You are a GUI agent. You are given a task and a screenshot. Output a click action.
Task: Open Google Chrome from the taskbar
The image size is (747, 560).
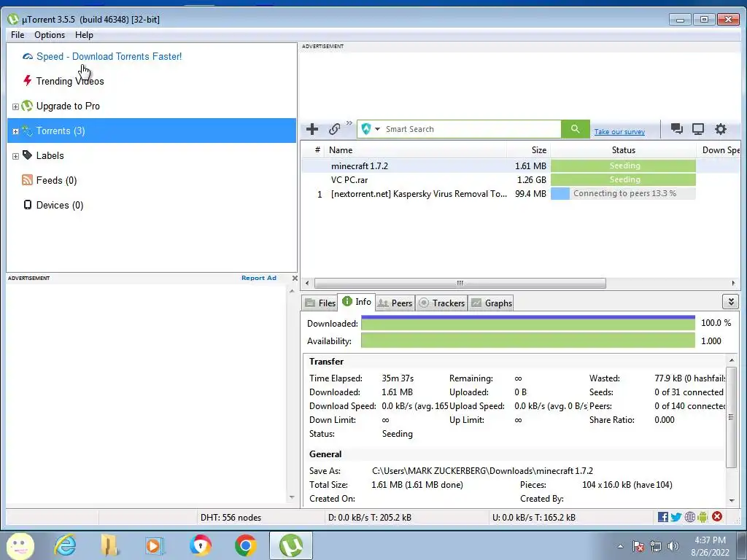pyautogui.click(x=245, y=545)
